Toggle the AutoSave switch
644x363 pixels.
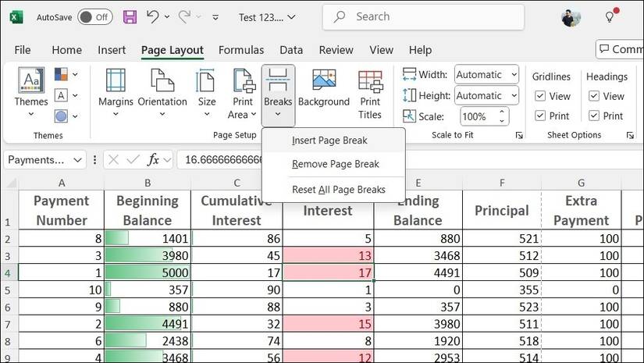tap(95, 17)
